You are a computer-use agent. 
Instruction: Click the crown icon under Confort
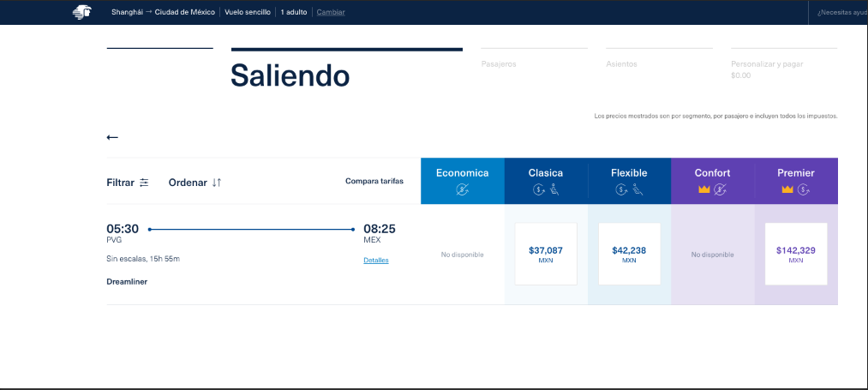(704, 189)
